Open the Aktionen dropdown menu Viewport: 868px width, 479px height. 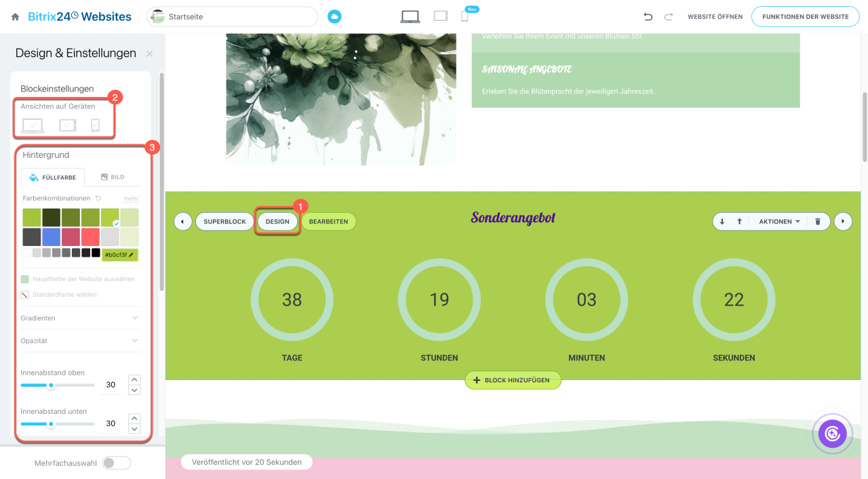[x=779, y=222]
